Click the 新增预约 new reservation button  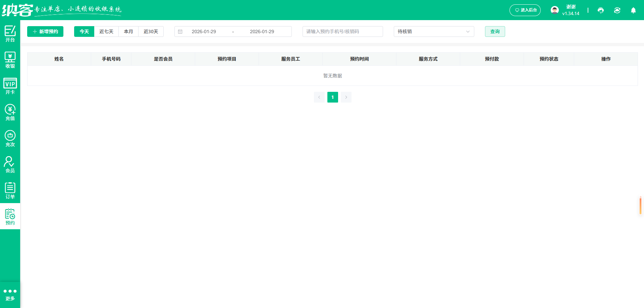tap(45, 31)
